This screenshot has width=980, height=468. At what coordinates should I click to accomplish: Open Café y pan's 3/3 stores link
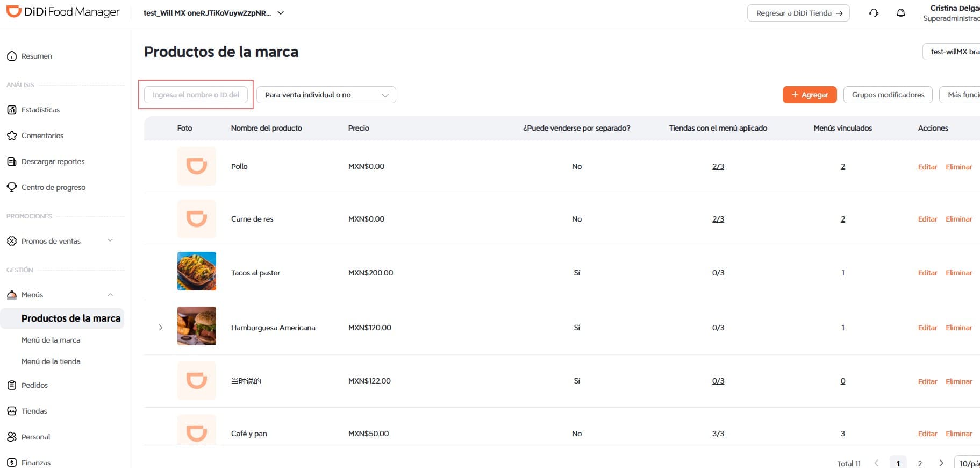718,434
